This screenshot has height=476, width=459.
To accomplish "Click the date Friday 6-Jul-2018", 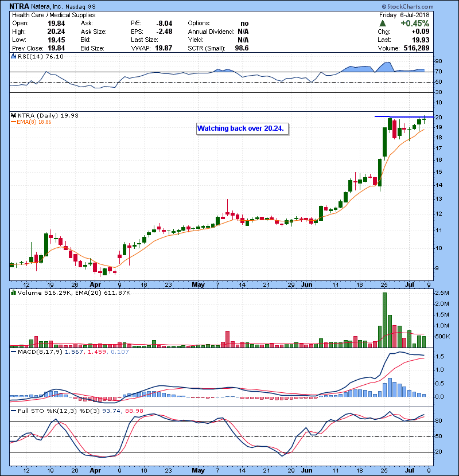I will 404,15.
